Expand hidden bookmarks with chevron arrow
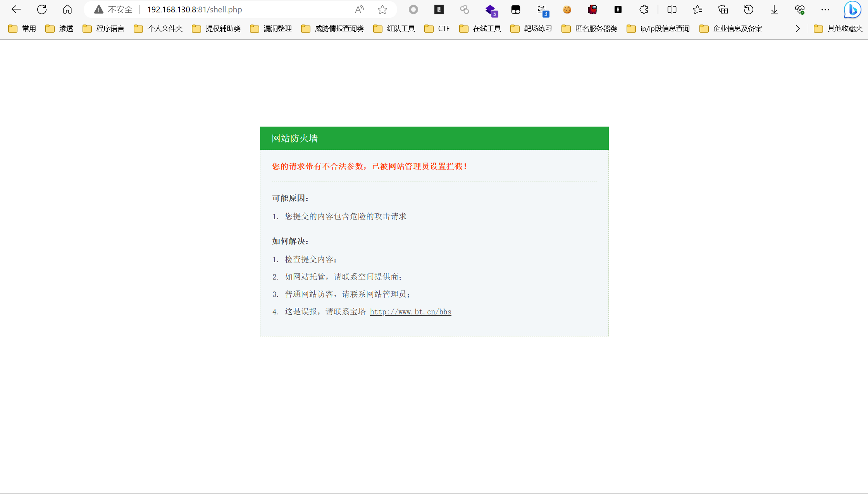The image size is (868, 494). [797, 28]
